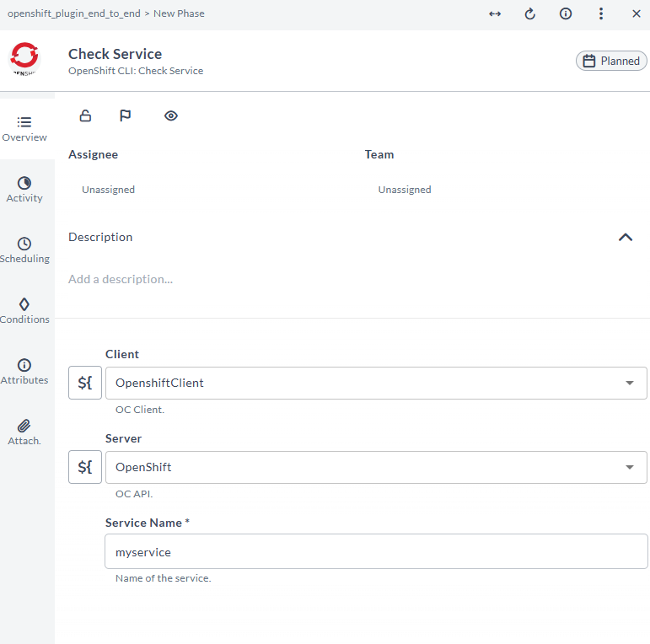Toggle the flag icon on the task
The height and width of the screenshot is (644, 650).
click(125, 115)
